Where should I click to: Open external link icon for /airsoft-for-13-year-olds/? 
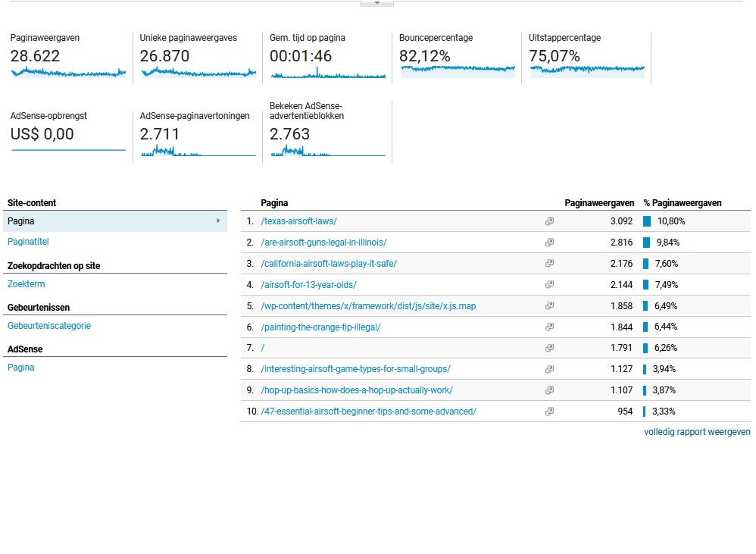coord(549,284)
